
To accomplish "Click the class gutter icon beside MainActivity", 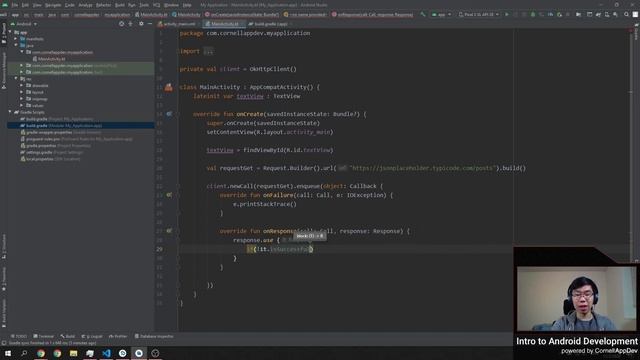I will pyautogui.click(x=169, y=87).
